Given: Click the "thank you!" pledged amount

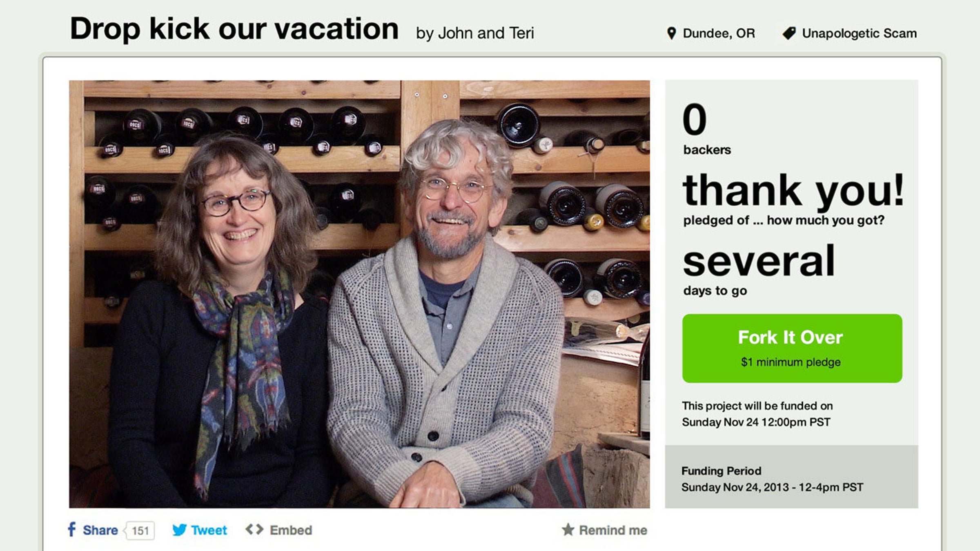Looking at the screenshot, I should coord(793,190).
